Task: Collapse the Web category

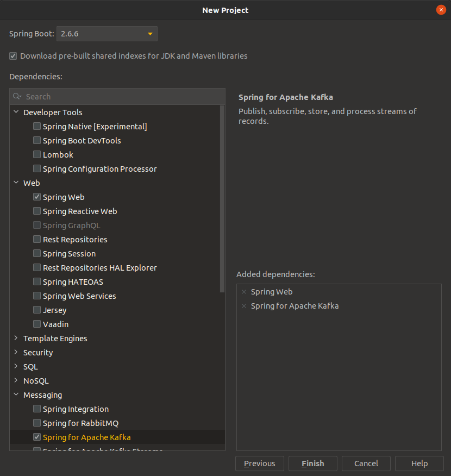Action: tap(16, 183)
